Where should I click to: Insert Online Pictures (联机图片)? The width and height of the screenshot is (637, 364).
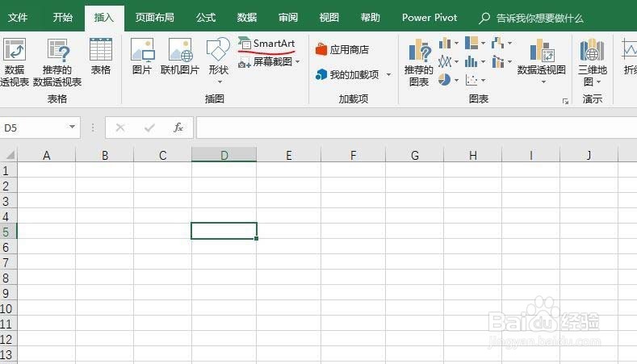pyautogui.click(x=180, y=56)
